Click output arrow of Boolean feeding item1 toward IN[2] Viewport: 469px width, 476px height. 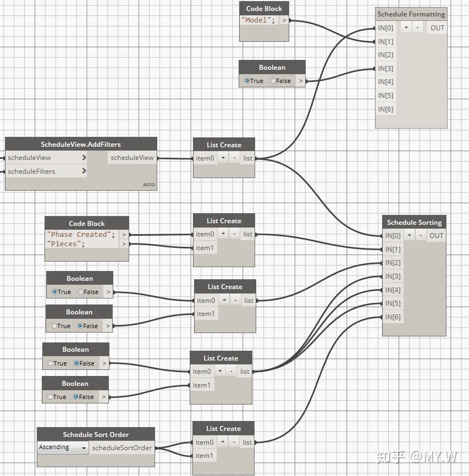coord(108,326)
